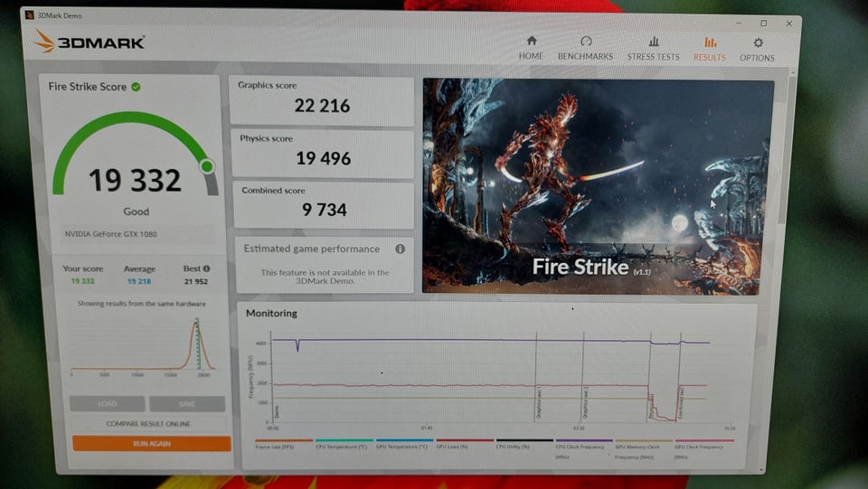Click the Save button
This screenshot has height=489, width=868.
187,404
